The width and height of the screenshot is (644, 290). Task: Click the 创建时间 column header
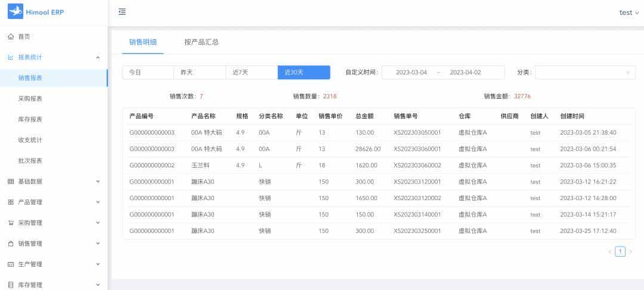[572, 116]
